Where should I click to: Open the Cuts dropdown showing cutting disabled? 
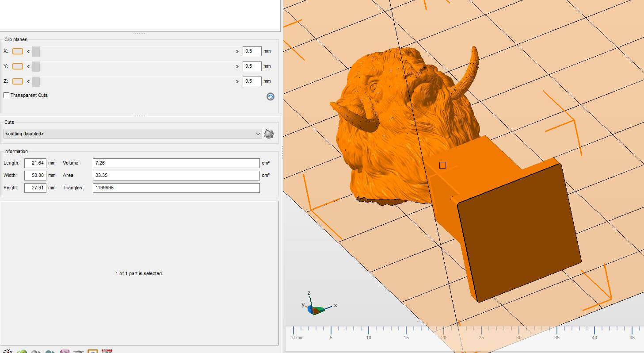tap(133, 134)
